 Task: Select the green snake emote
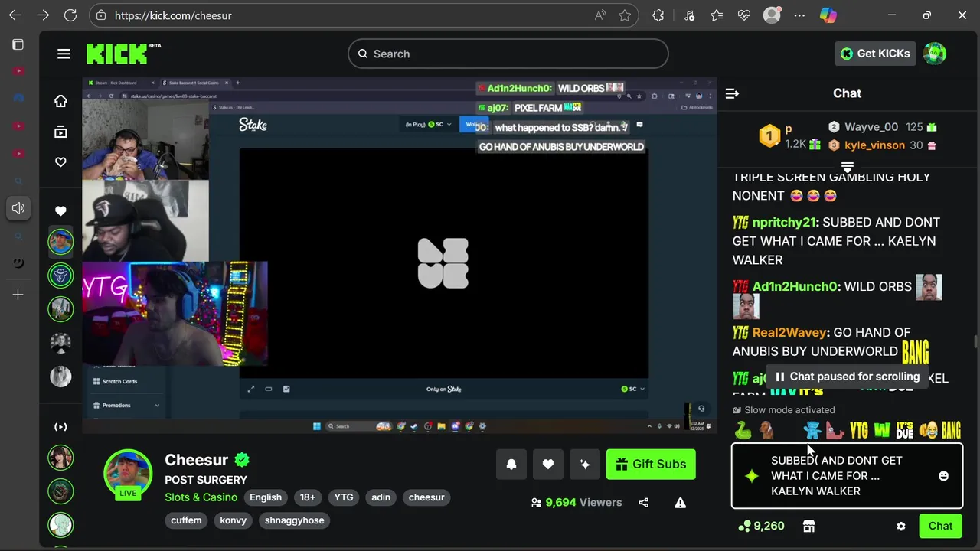[x=743, y=431]
